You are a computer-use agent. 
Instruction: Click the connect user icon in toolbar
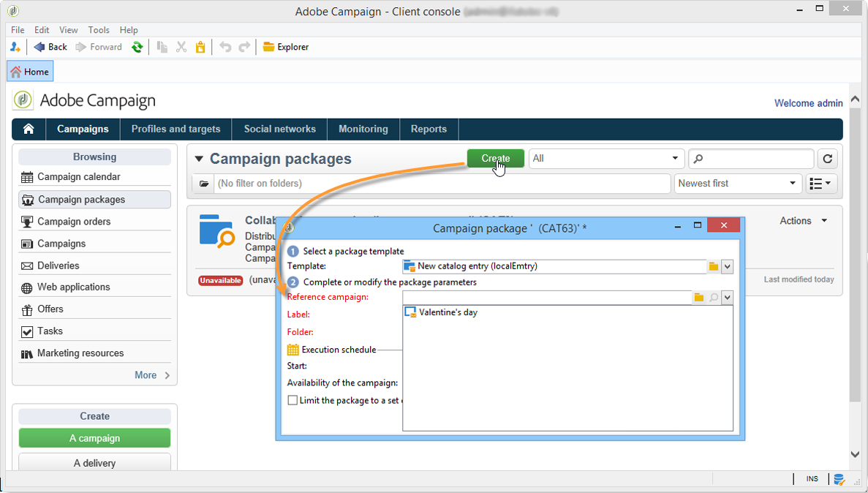[15, 47]
